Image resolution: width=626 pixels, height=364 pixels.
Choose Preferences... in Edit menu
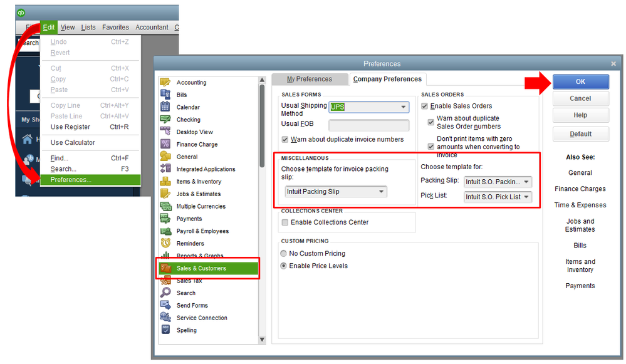(90, 180)
